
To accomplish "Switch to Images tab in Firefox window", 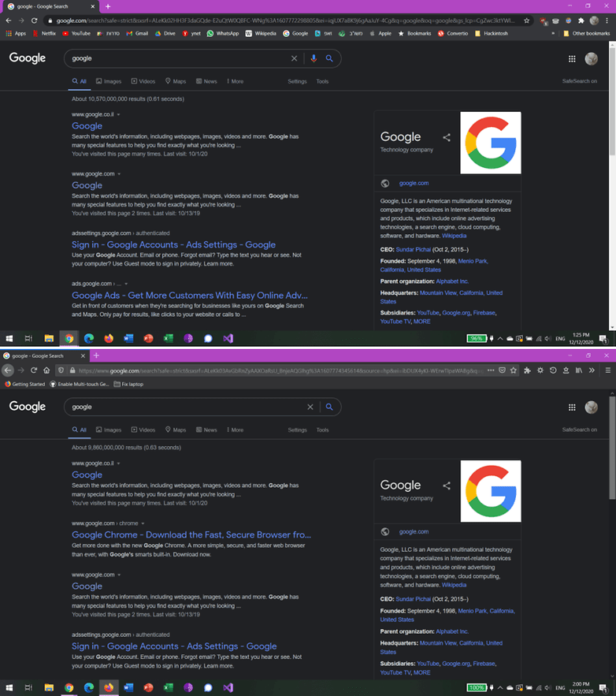I will coord(109,430).
